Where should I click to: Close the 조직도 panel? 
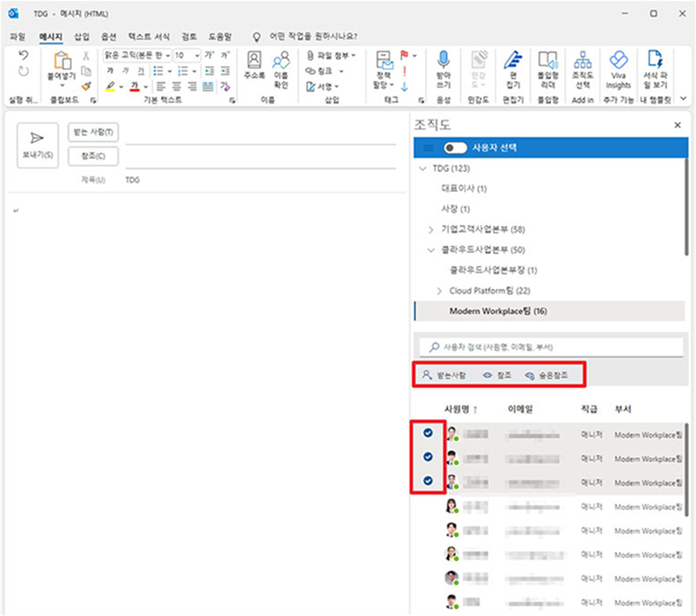[x=677, y=125]
